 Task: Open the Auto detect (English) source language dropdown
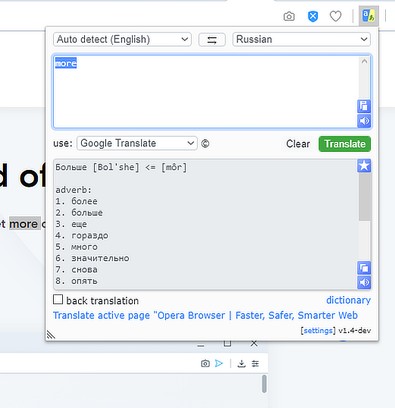(x=122, y=39)
